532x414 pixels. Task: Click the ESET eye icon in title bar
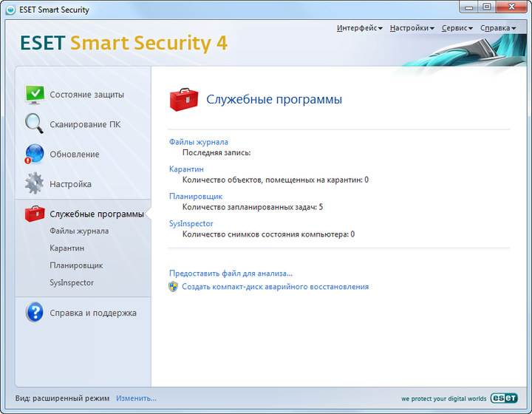pyautogui.click(x=10, y=10)
